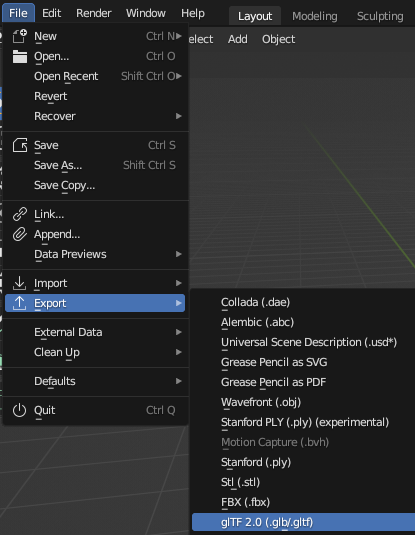This screenshot has height=535, width=415.
Task: Select External Data menu entry
Action: (x=95, y=332)
